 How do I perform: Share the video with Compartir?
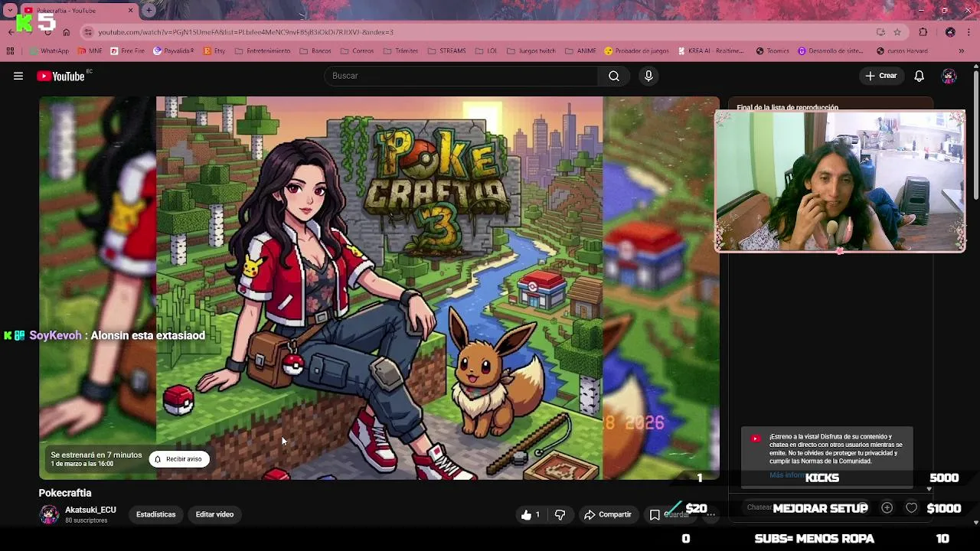[607, 515]
